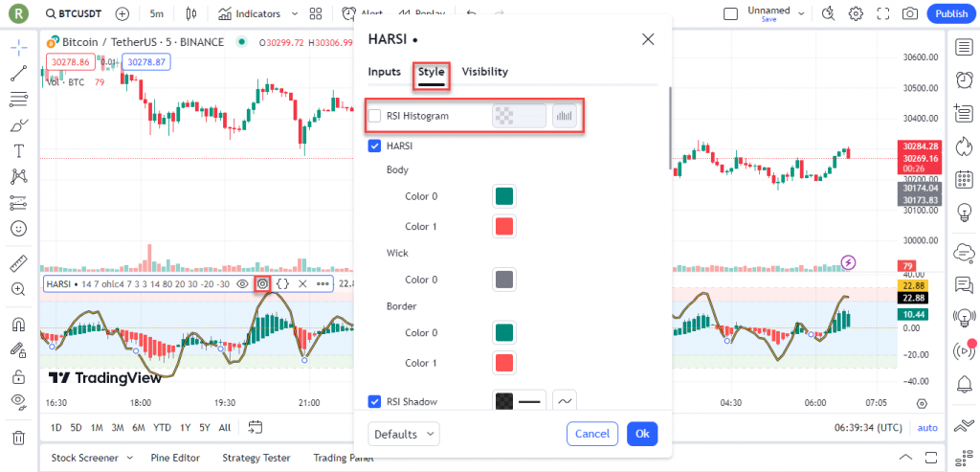Remove drawings with trash icon
Viewport: 980px width, 472px height.
pos(18,438)
